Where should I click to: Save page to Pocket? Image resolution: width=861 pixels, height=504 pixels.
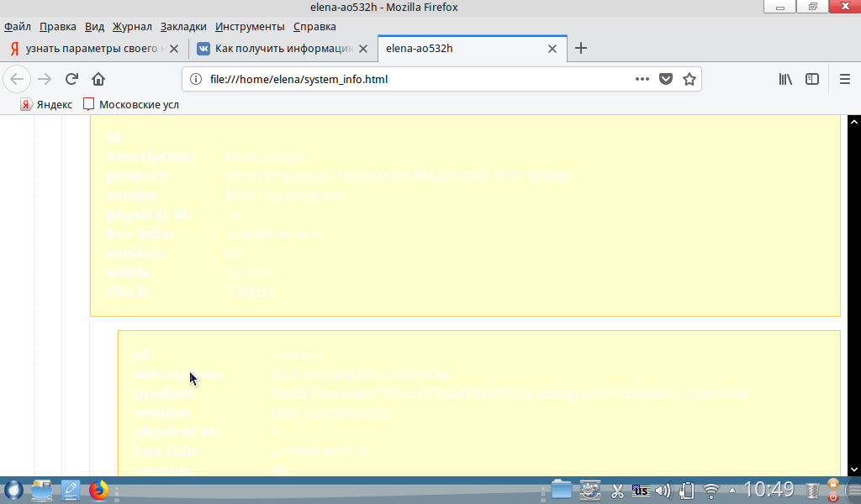click(x=666, y=79)
